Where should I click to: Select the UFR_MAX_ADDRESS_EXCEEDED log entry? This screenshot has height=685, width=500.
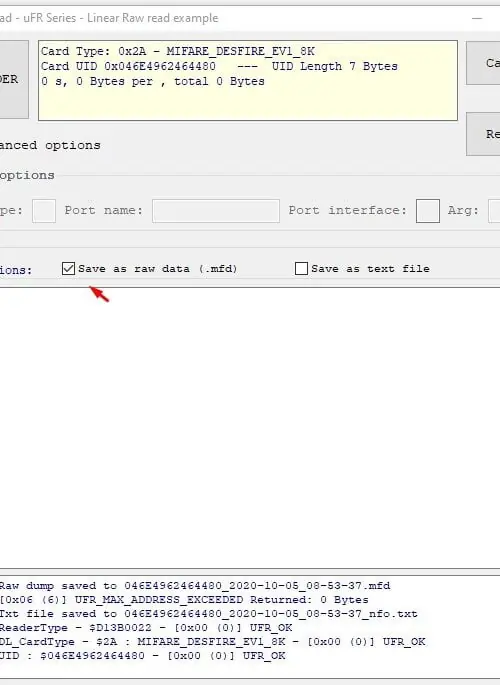184,600
